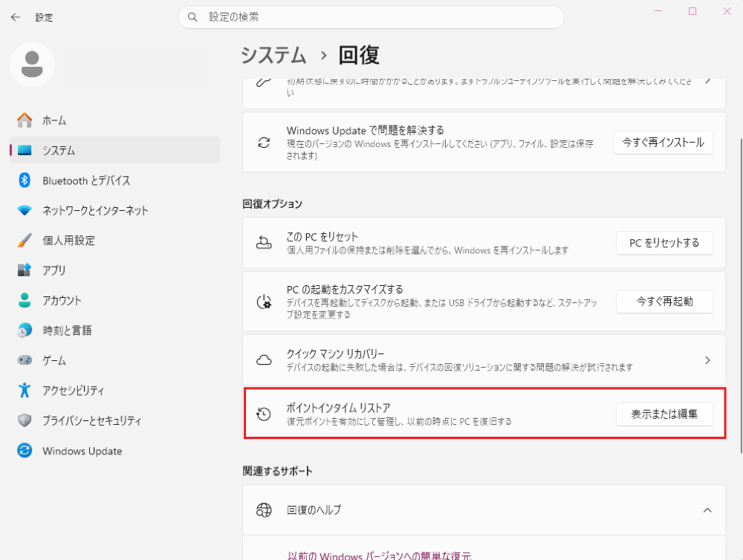Open ゲーム in the sidebar

[x=114, y=360]
